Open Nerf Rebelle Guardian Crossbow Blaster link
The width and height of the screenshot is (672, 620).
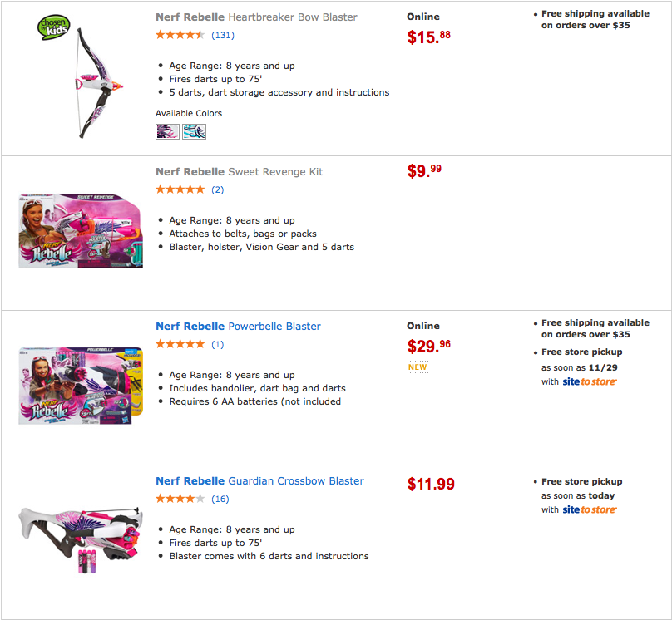tap(259, 481)
